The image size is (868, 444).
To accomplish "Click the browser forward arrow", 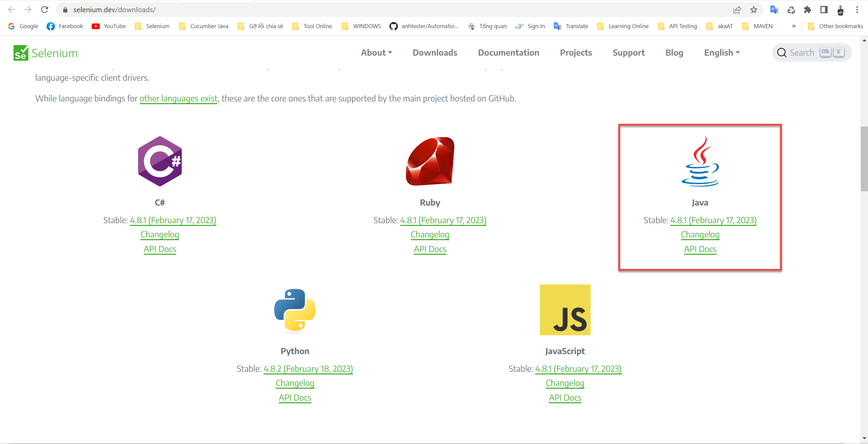I will (x=28, y=9).
